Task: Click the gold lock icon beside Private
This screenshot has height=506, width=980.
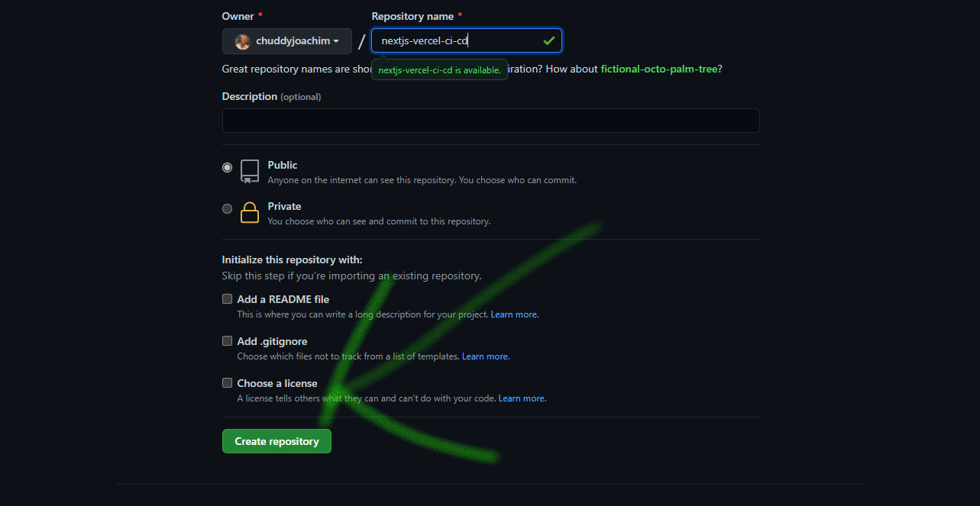Action: click(x=249, y=212)
